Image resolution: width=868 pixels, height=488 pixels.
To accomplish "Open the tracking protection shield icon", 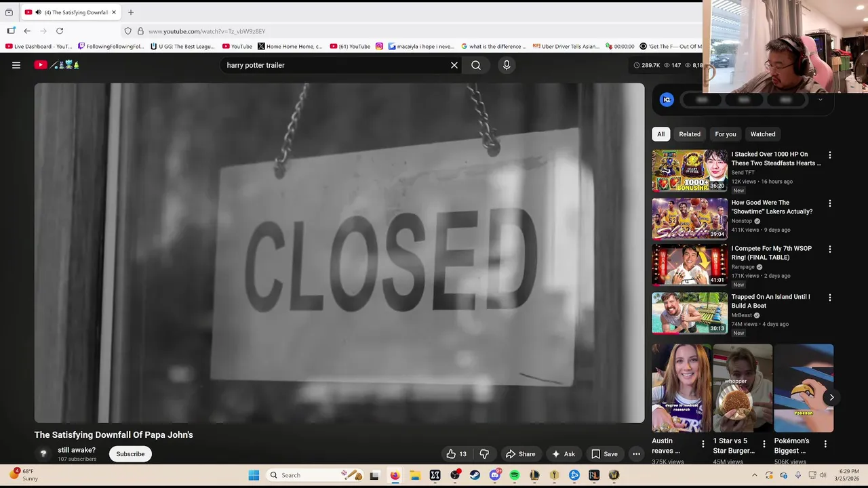I will click(x=127, y=31).
